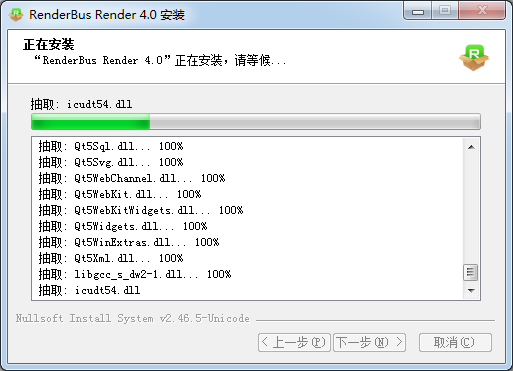Click the 下一步(N) next button

click(369, 342)
